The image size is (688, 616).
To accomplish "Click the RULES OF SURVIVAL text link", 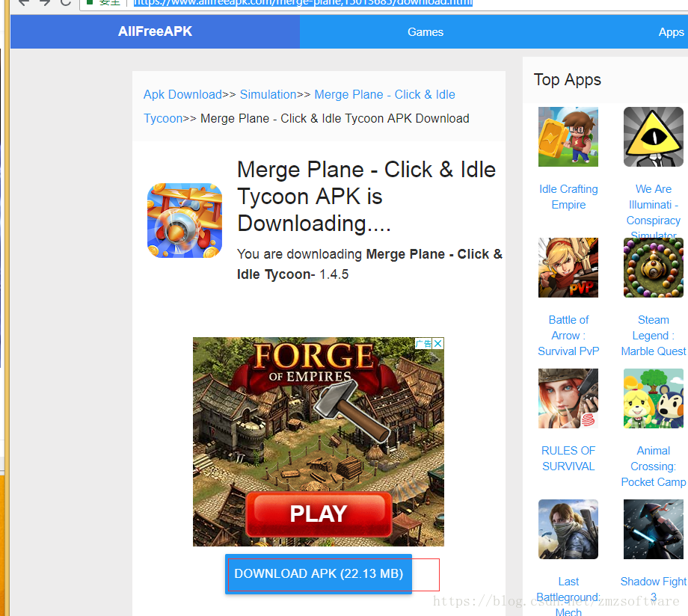I will [568, 458].
